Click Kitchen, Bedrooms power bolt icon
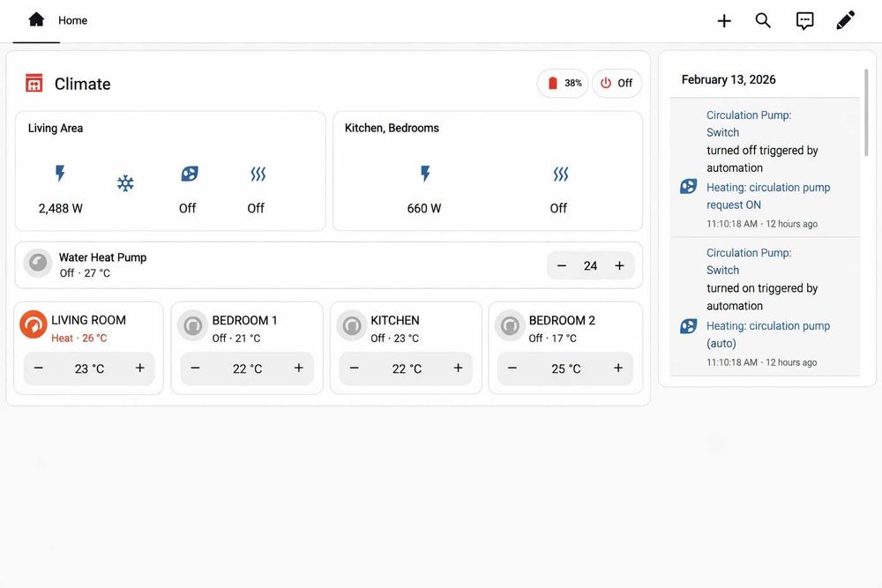This screenshot has height=588, width=882. pyautogui.click(x=425, y=174)
